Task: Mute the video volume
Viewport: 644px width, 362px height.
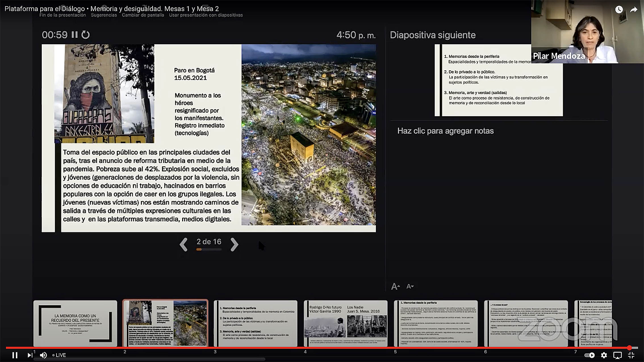Action: click(x=43, y=355)
